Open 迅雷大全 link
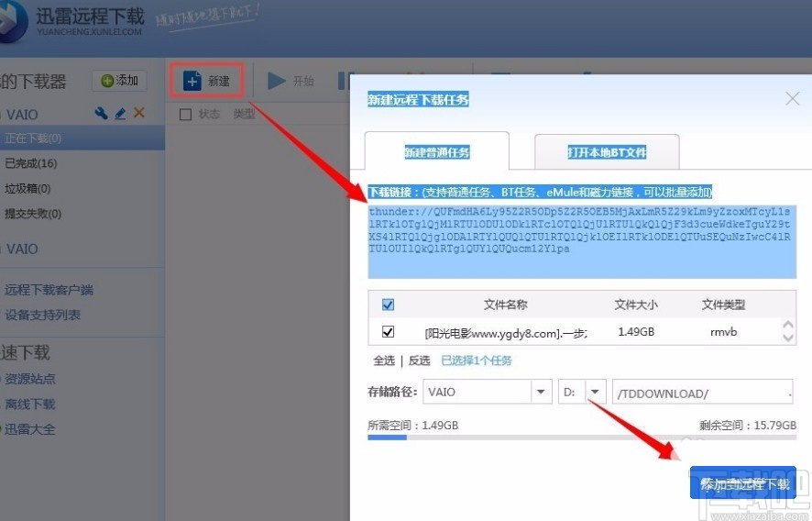Viewport: 812px width, 521px height. pos(30,429)
